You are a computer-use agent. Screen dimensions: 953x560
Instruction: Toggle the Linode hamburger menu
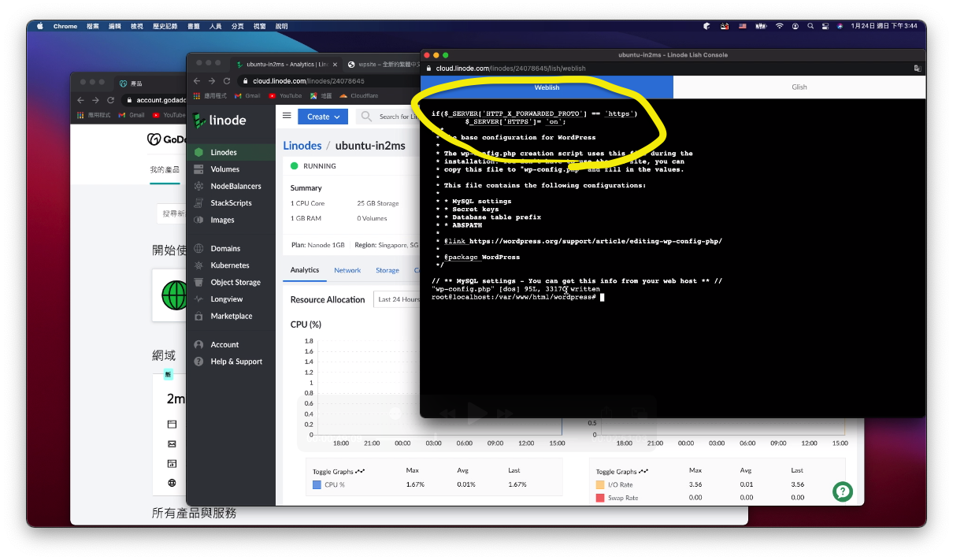tap(287, 116)
